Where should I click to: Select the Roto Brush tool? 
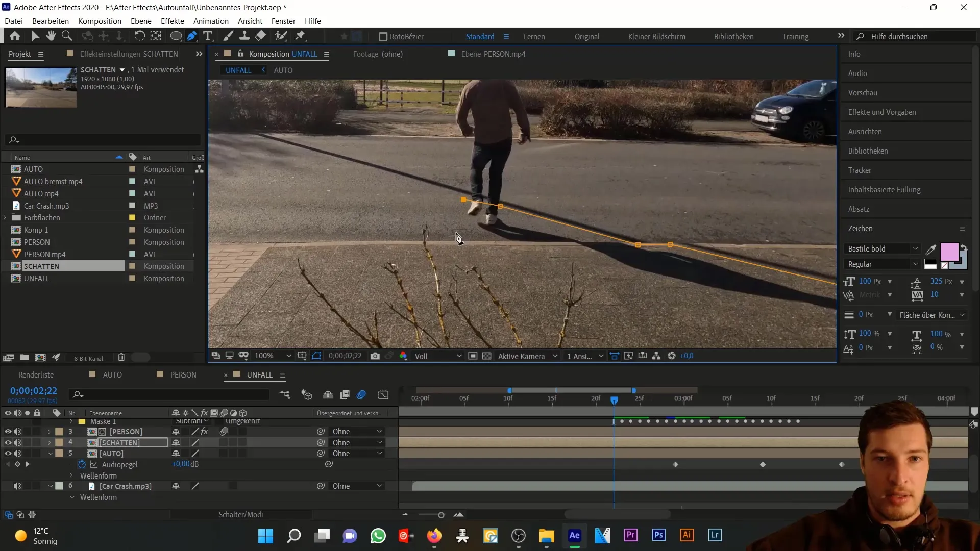point(282,36)
